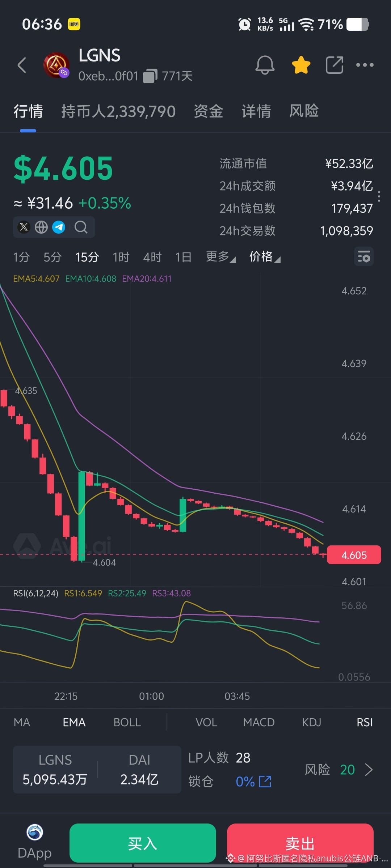Screen dimensions: 391x868
Task: Open chart settings icon
Action: tap(363, 257)
